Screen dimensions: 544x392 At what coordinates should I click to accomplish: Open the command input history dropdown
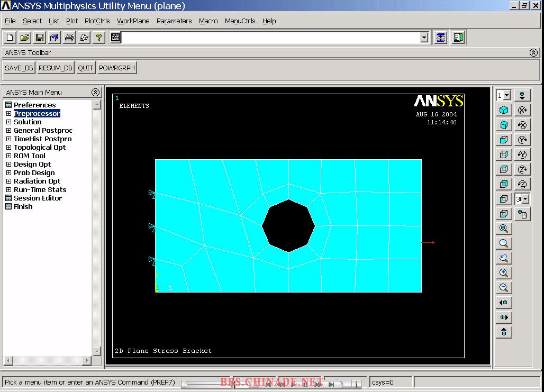click(x=424, y=38)
